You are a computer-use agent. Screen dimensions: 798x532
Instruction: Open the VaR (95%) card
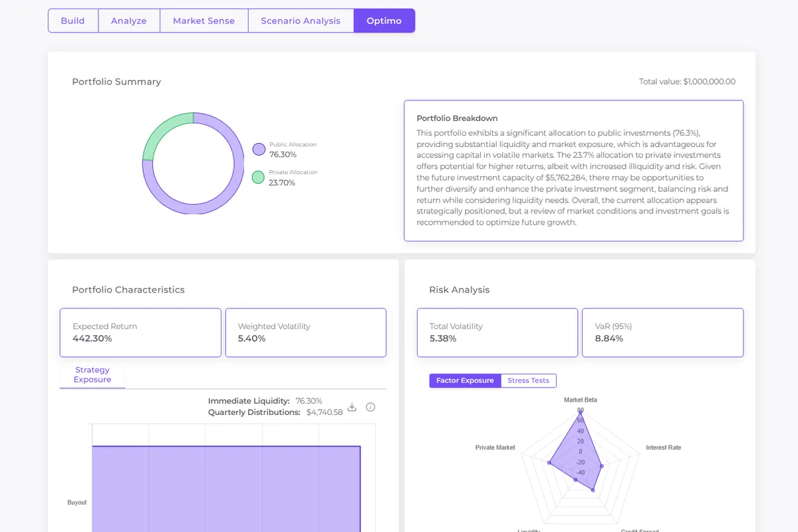click(662, 332)
